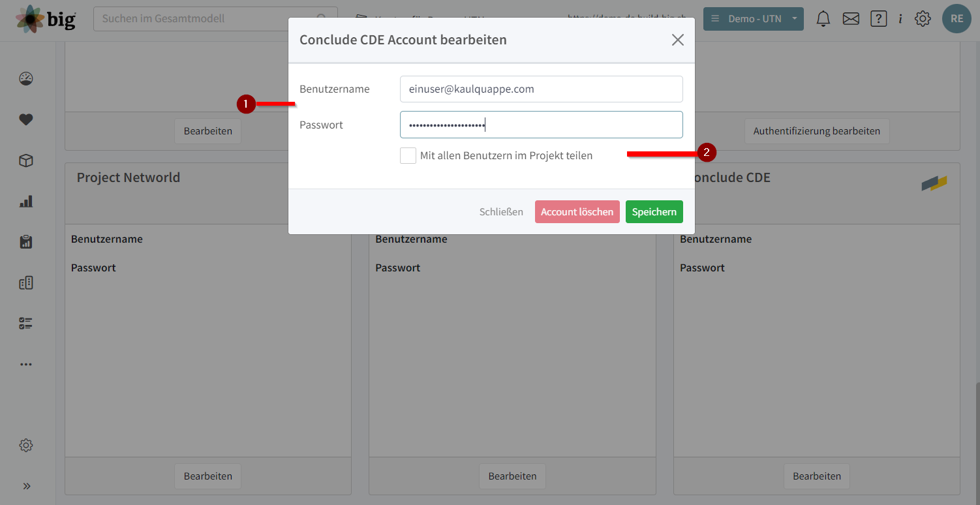Select the building structure icon

point(25,283)
